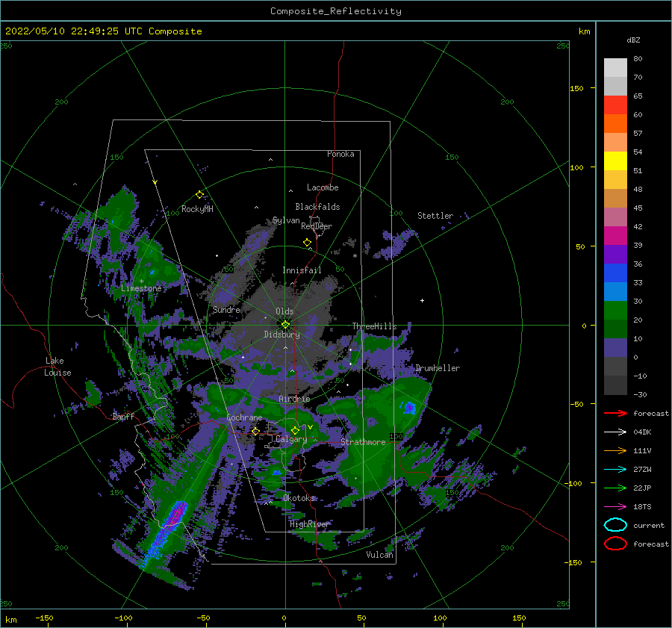Click the Cochrane label
This screenshot has width=672, height=628.
[244, 417]
